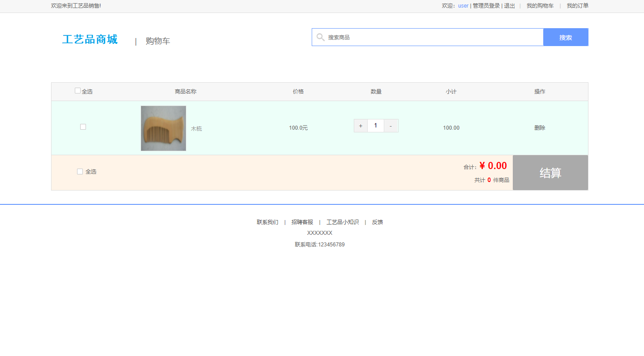This screenshot has width=644, height=356.
Task: Click the 木梳 product thumbnail image
Action: (x=163, y=128)
